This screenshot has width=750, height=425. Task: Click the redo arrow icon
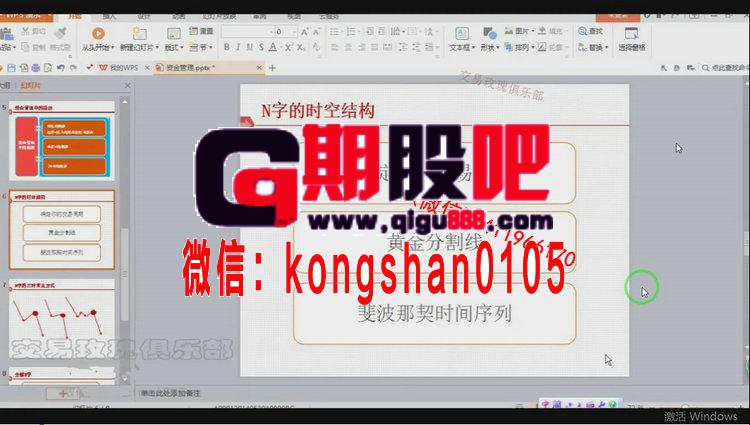point(73,68)
